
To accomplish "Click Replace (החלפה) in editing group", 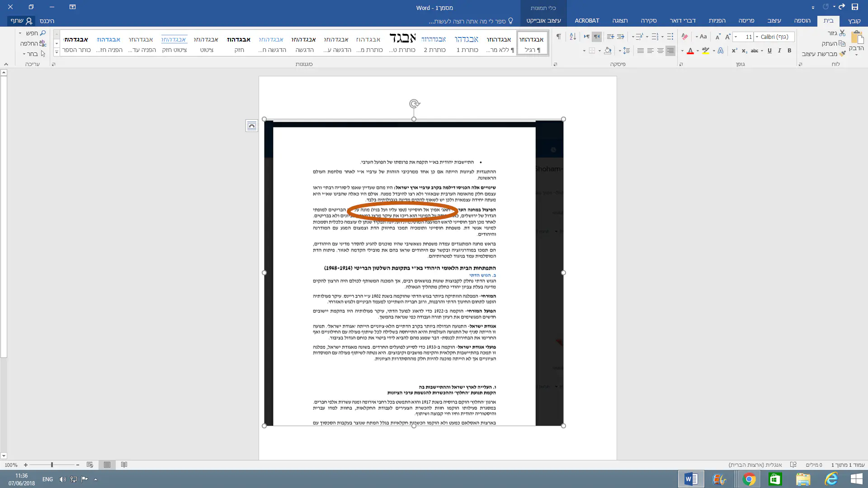I will tap(33, 43).
